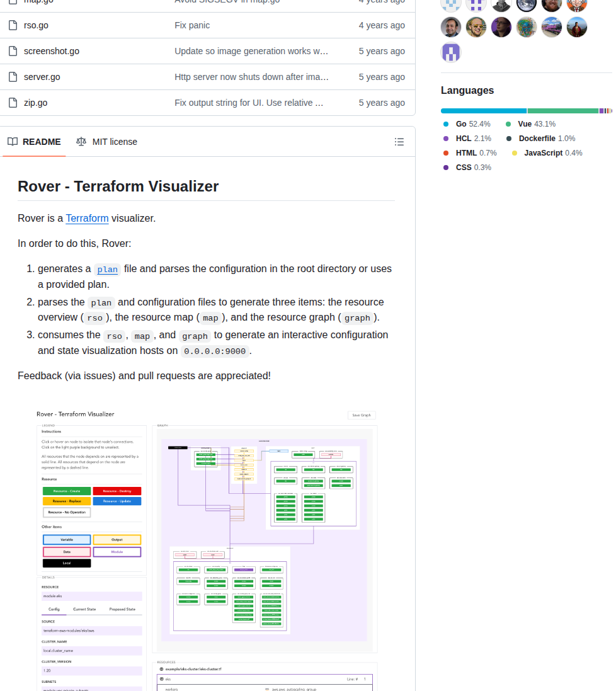Open the 'Http server now shuts down' commit

click(251, 77)
